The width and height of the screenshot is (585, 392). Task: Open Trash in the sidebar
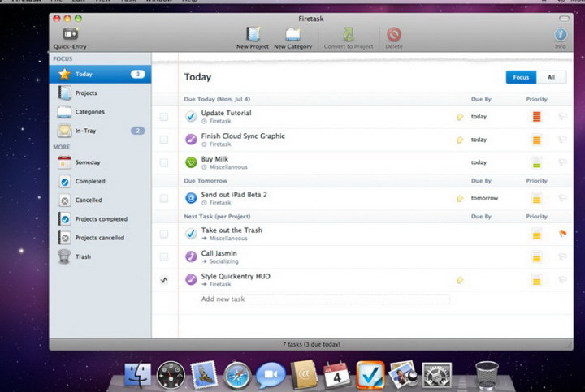[100, 256]
